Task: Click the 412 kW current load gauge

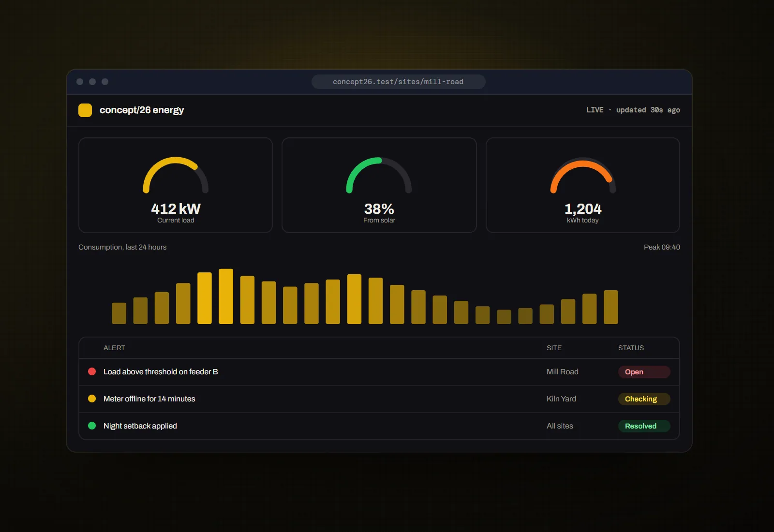Action: (176, 175)
